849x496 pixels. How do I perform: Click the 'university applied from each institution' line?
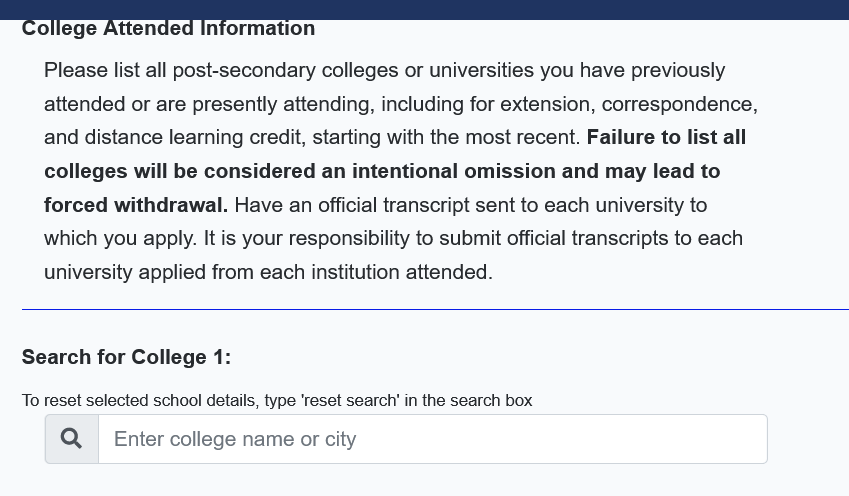(268, 272)
